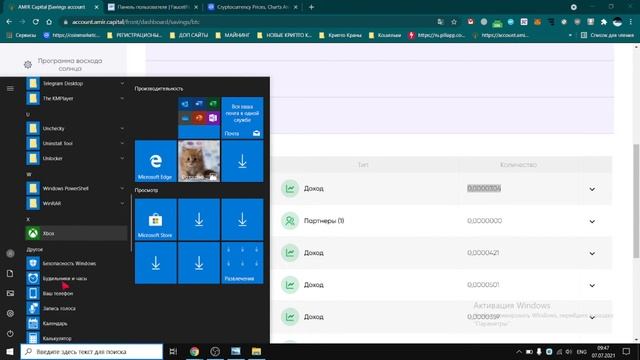Open Pictures shortcut in Start sidebar

pos(10,293)
